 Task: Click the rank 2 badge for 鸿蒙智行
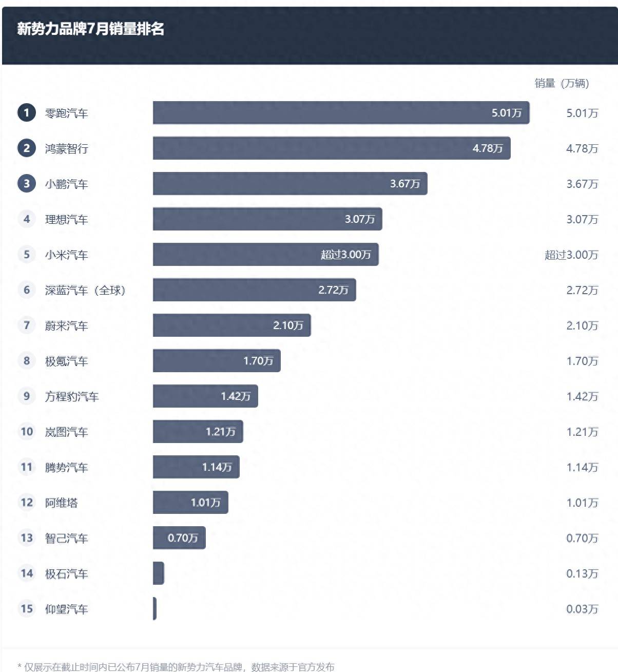point(27,148)
